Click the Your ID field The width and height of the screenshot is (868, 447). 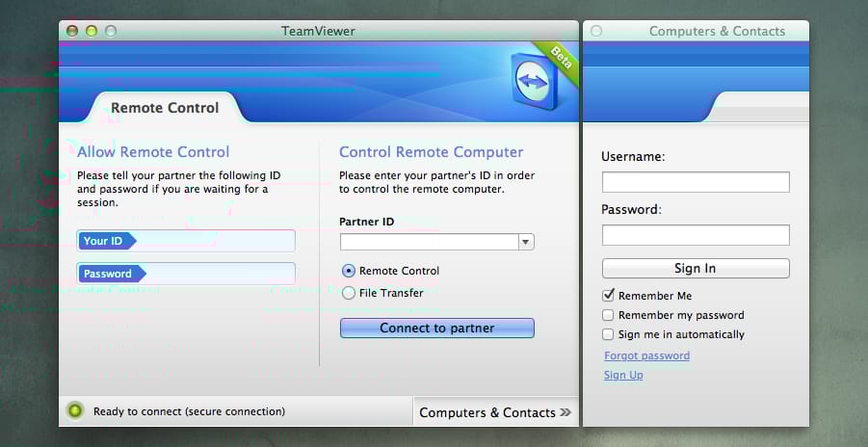click(186, 241)
